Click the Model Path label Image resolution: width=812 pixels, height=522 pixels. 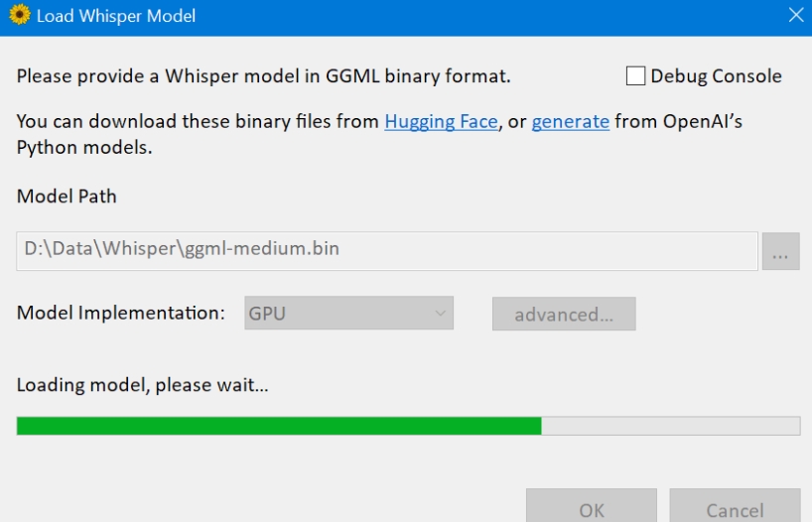(67, 196)
